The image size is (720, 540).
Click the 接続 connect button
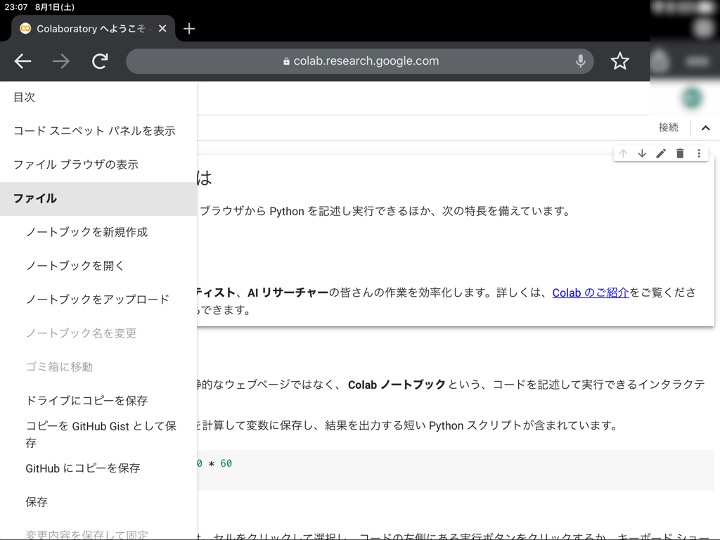[x=668, y=127]
